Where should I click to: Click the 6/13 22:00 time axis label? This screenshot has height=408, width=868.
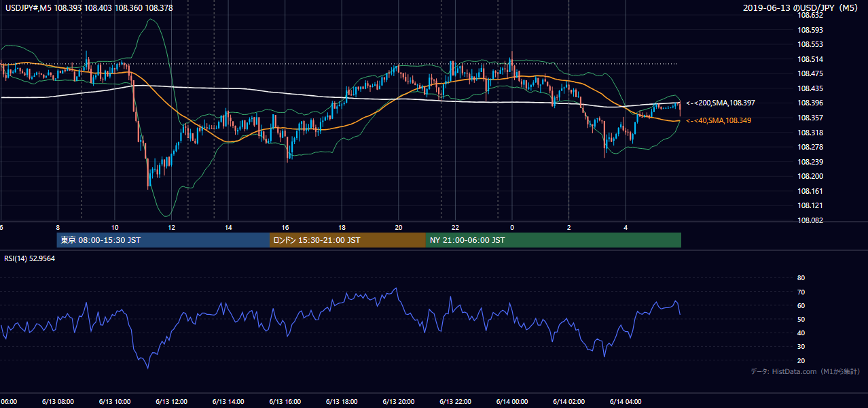pos(455,401)
